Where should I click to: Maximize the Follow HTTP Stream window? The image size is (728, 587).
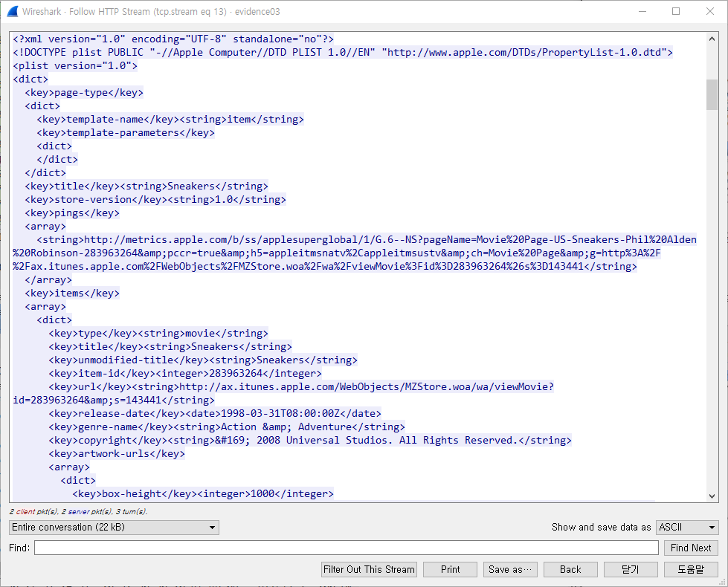[x=676, y=12]
